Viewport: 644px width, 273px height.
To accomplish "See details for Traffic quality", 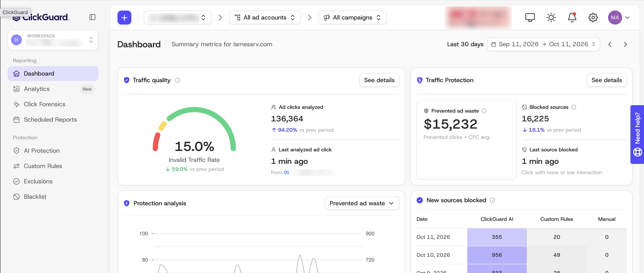I will 379,80.
